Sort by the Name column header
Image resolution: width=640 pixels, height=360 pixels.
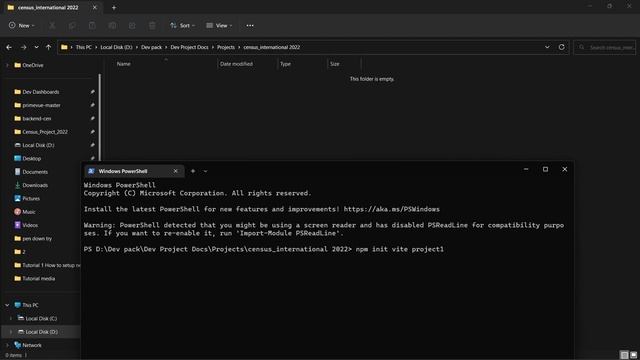tap(124, 64)
